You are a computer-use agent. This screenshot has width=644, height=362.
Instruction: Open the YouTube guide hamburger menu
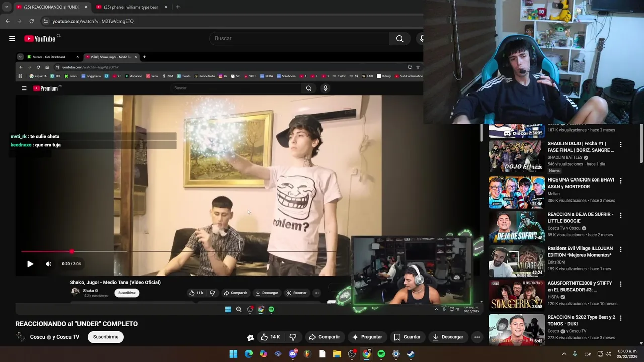tap(12, 38)
